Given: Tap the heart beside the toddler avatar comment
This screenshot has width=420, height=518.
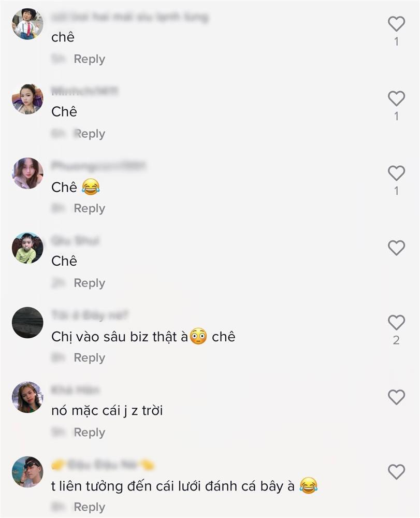Looking at the screenshot, I should [396, 248].
